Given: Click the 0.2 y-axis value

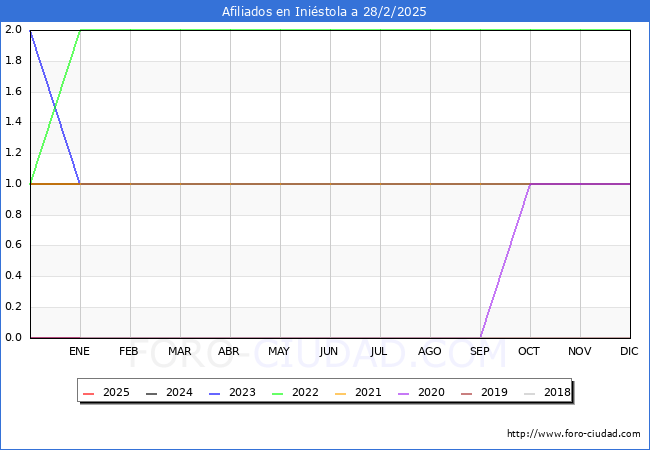Looking at the screenshot, I should pos(13,307).
